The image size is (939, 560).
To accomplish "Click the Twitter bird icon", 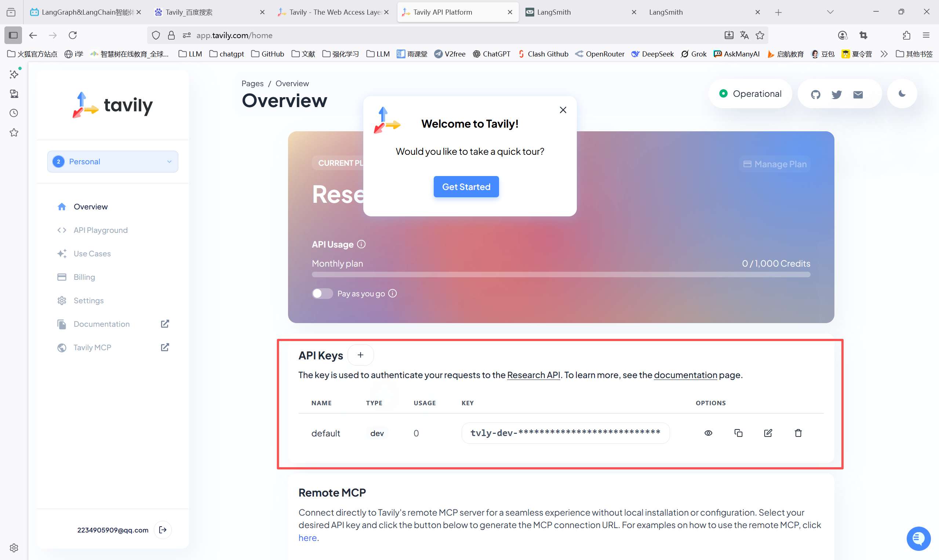I will (836, 94).
